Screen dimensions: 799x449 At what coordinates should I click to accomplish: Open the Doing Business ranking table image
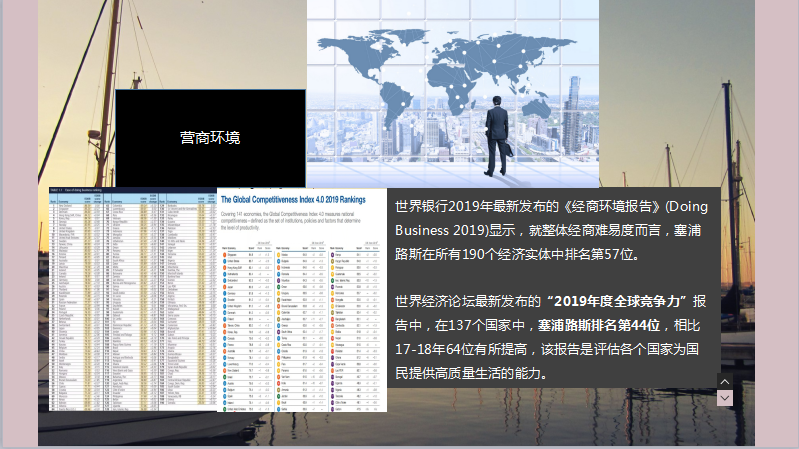coord(133,298)
